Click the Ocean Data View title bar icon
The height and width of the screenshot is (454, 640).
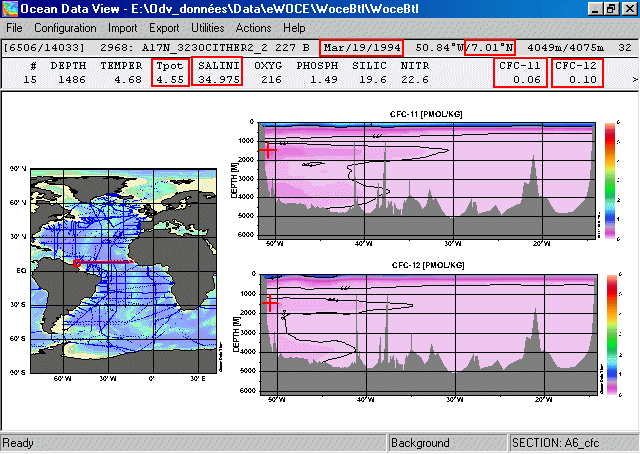[10, 9]
